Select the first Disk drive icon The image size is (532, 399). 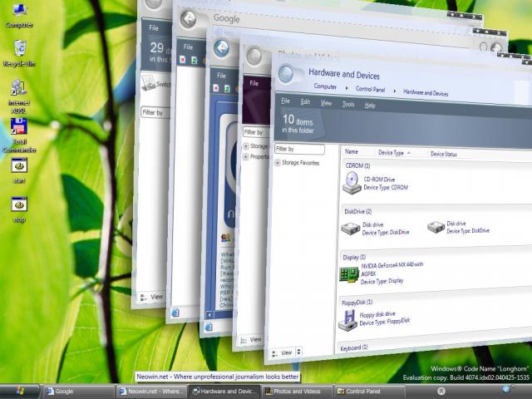(351, 229)
